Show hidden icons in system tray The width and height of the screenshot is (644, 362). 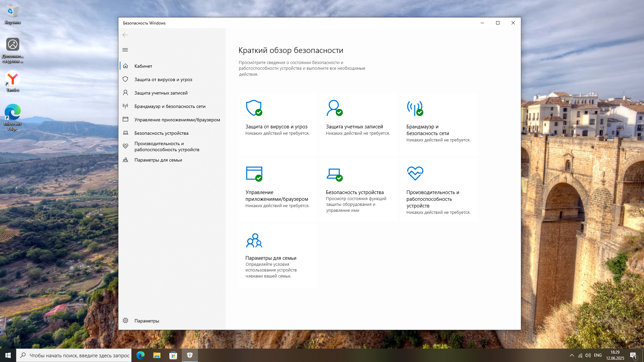[572, 355]
